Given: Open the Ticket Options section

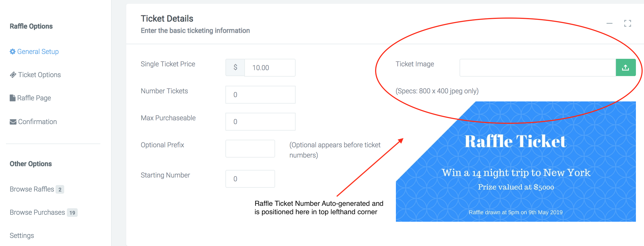Looking at the screenshot, I should click(x=39, y=75).
